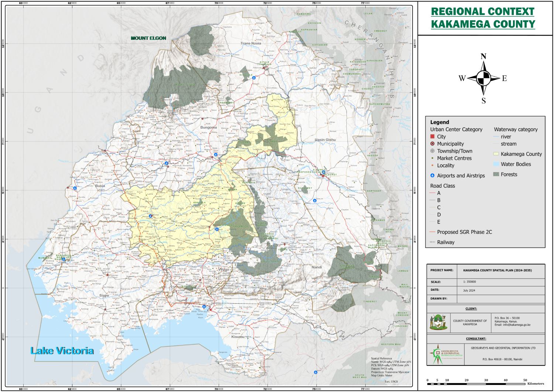
Task: Click the "Waterway category" legend subheading
Action: point(516,129)
